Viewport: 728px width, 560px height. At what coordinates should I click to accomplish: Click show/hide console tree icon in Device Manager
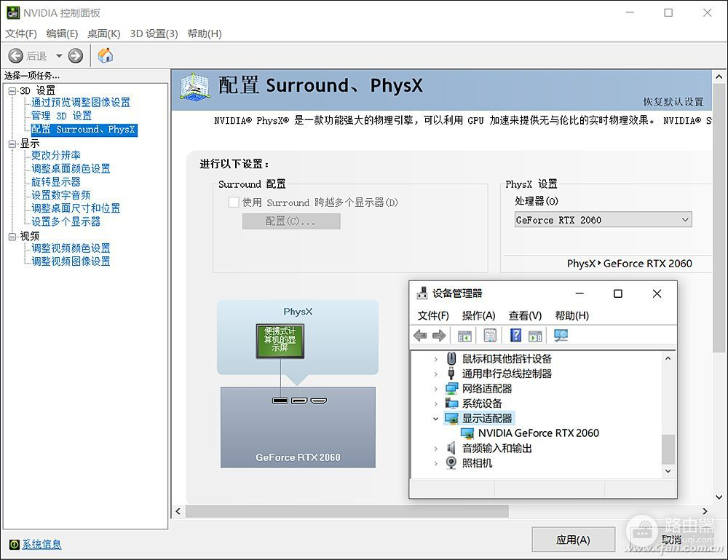tap(464, 335)
